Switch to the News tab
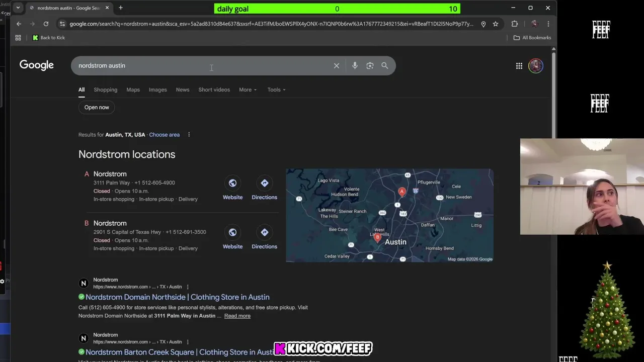 (x=183, y=90)
